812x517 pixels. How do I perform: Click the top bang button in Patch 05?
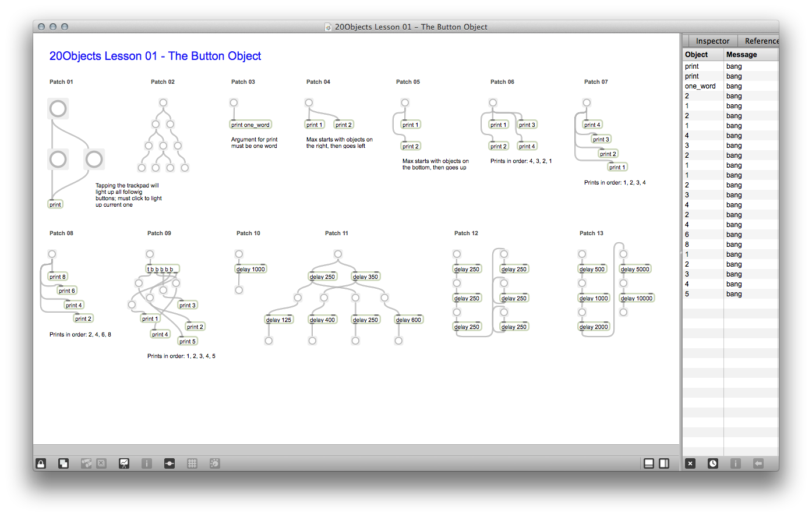click(405, 102)
